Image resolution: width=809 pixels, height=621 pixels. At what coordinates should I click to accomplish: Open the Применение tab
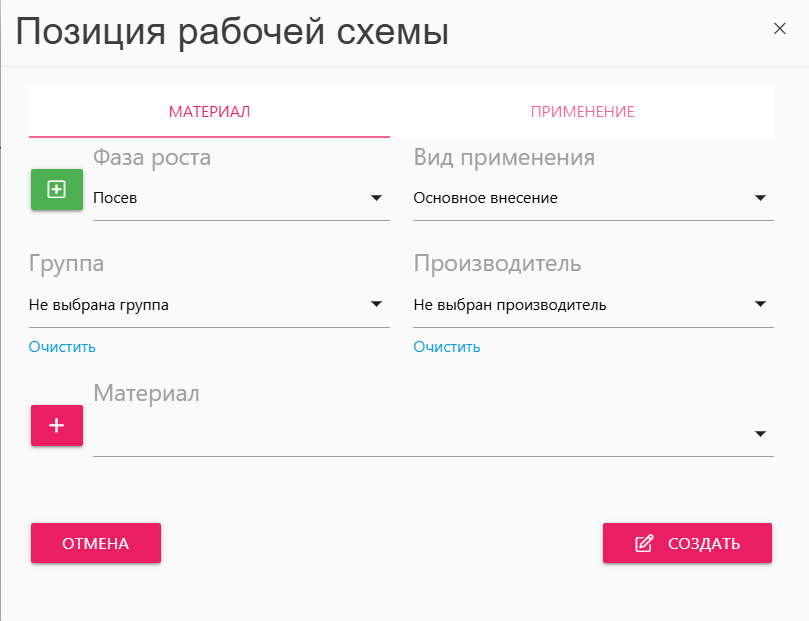[x=582, y=112]
